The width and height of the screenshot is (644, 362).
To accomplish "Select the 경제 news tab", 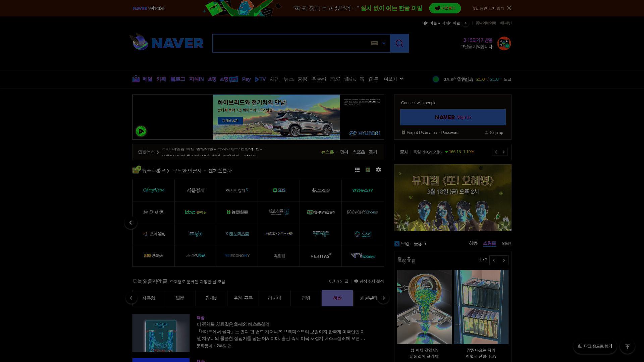I will [x=373, y=152].
